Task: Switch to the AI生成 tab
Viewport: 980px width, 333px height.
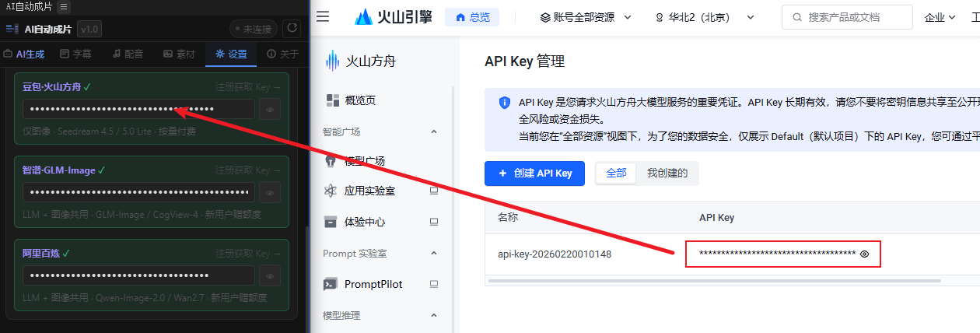Action: (24, 54)
